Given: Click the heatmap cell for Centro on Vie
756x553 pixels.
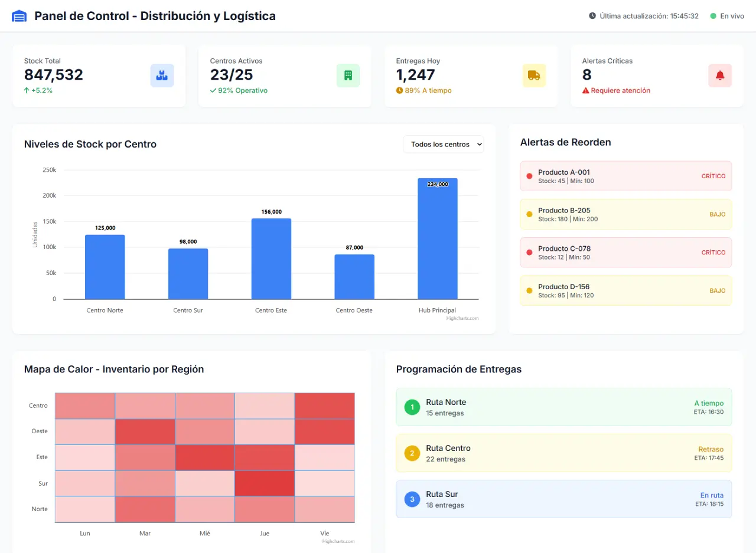Looking at the screenshot, I should pyautogui.click(x=325, y=406).
